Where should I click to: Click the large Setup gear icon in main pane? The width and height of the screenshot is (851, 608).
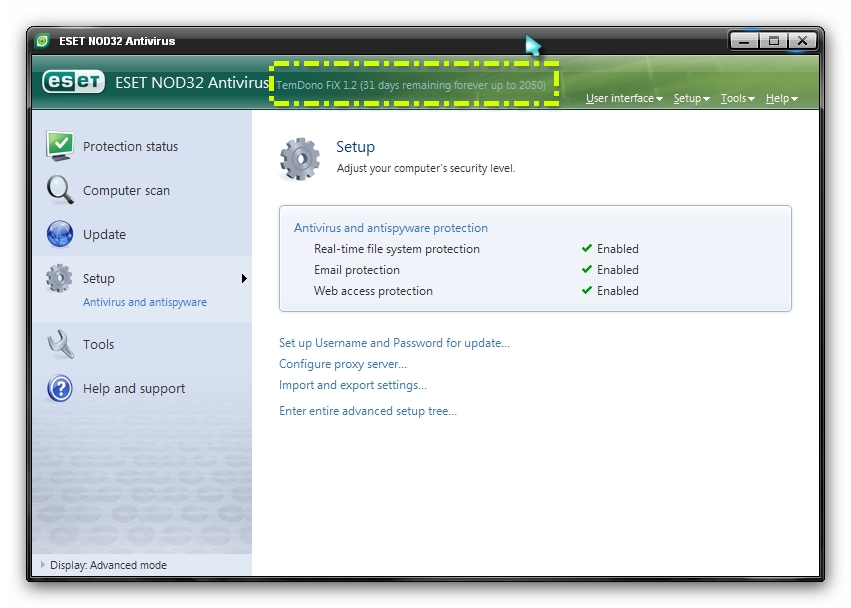click(300, 159)
